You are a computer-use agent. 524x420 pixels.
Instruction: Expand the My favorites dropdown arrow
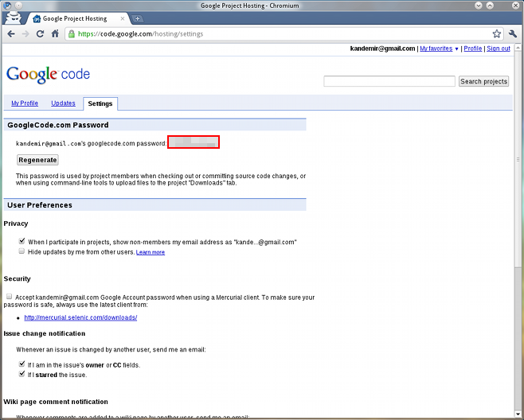point(456,49)
